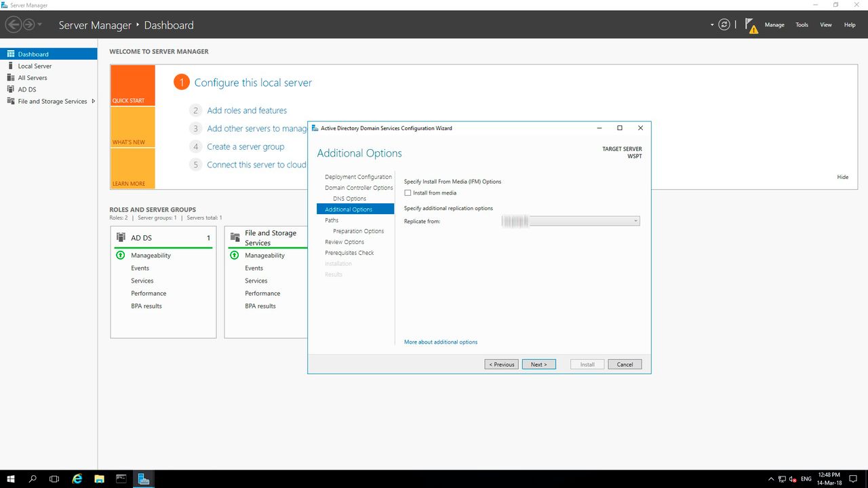
Task: Open the notifications flag with warning
Action: (751, 25)
